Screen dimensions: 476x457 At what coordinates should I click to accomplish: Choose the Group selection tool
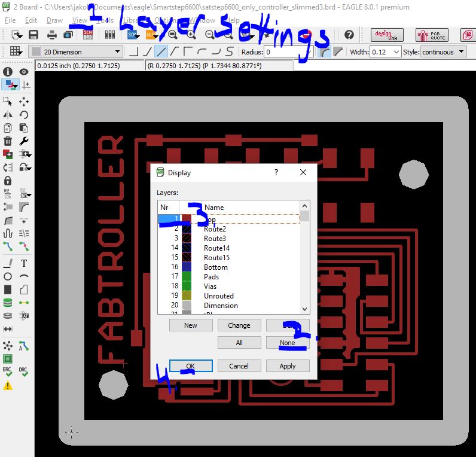click(x=8, y=102)
